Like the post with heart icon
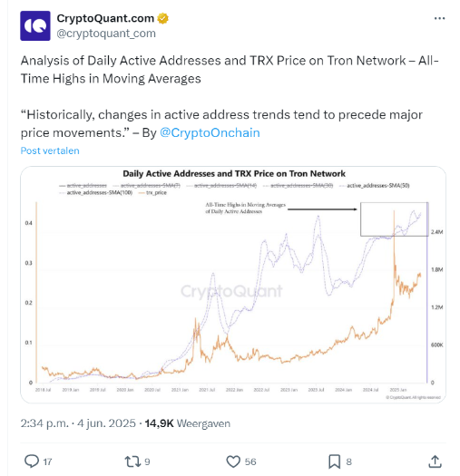This screenshot has width=460, height=476. [x=233, y=461]
